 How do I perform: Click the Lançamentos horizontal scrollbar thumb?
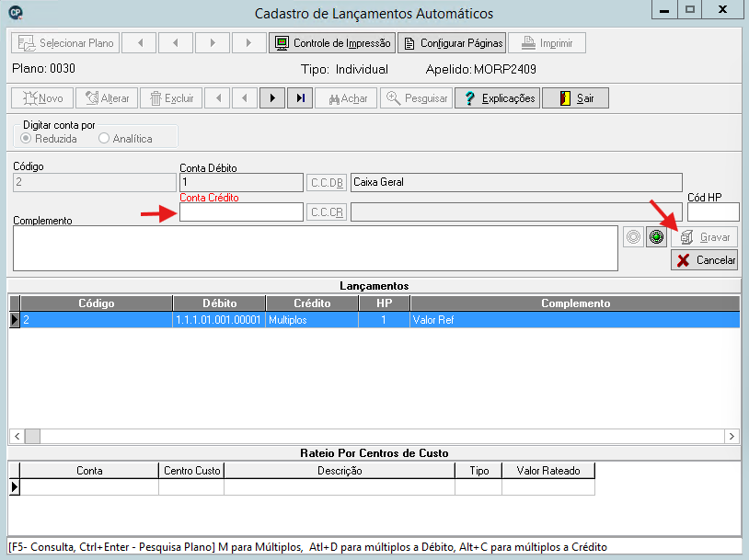(32, 436)
